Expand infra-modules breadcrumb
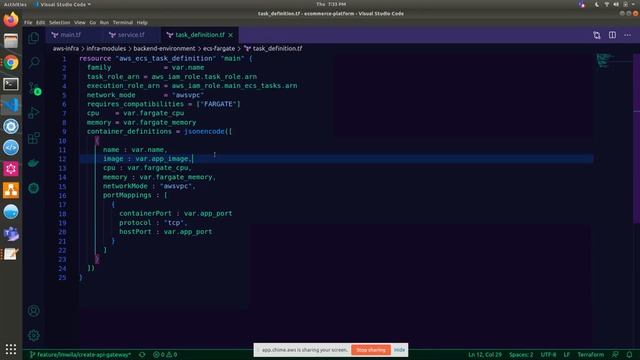640x360 pixels. click(x=106, y=49)
